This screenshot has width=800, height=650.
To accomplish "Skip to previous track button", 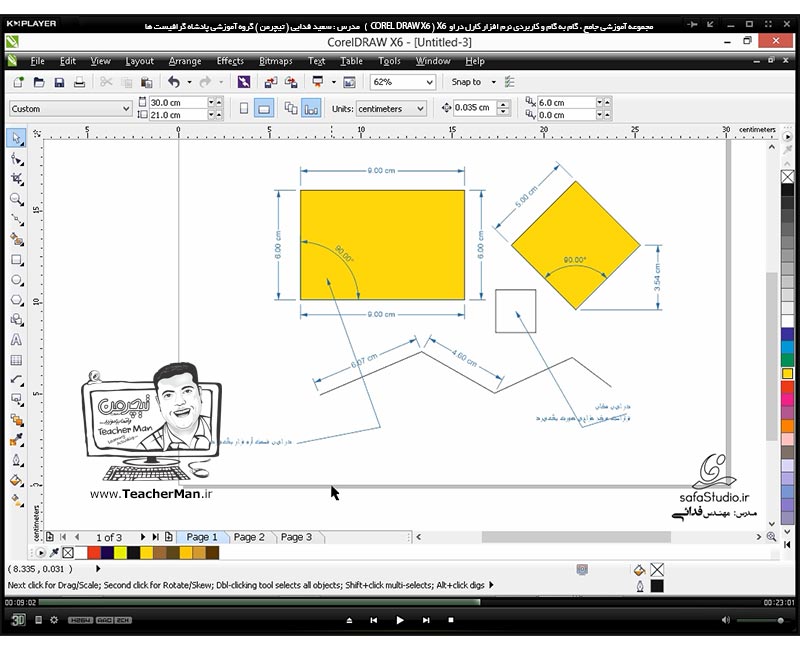I will 373,620.
